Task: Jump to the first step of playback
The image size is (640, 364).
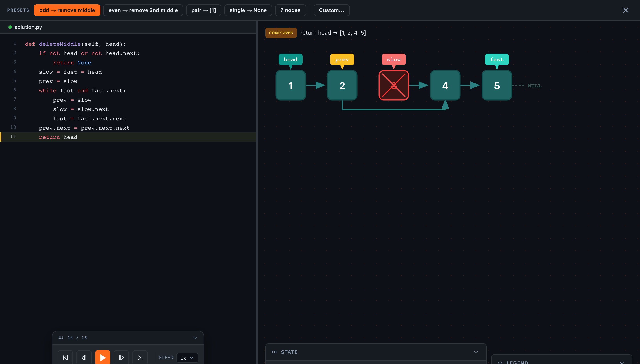Action: [x=65, y=357]
